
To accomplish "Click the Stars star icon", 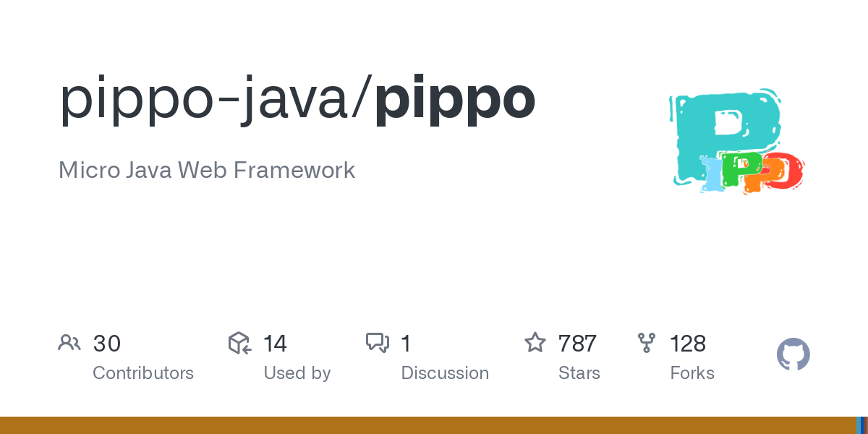I will pos(535,343).
